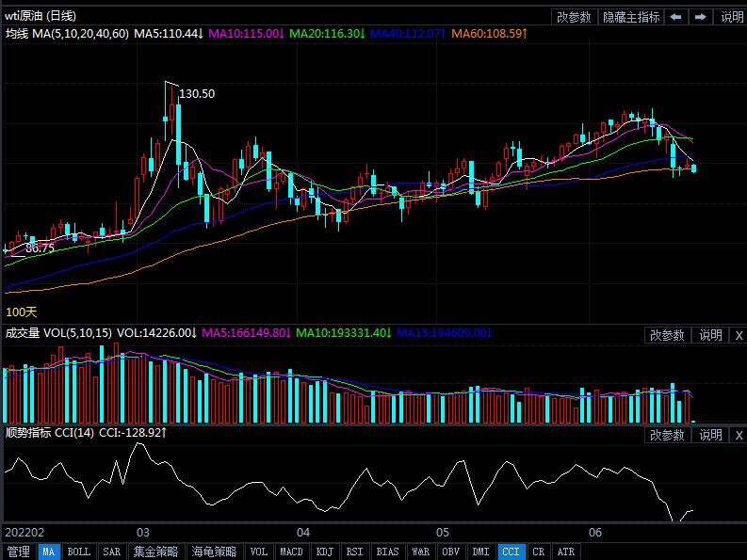Screen dimensions: 747x560
Task: Click the 130.50 peak price label
Action: point(196,93)
